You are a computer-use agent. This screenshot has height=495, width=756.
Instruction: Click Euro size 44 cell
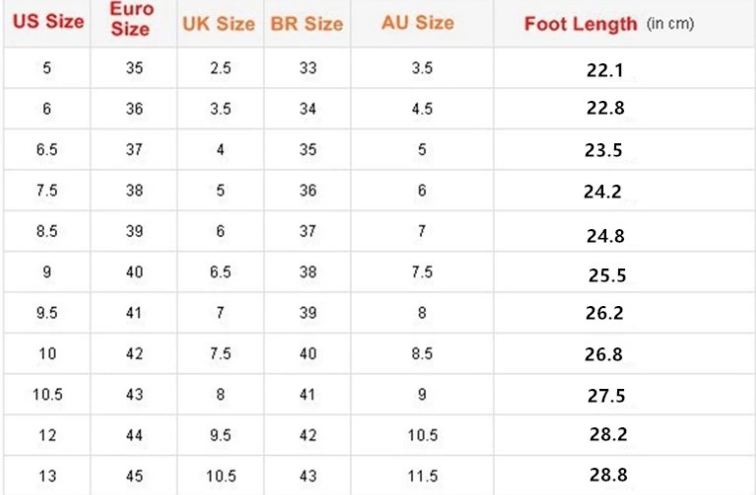click(x=135, y=435)
